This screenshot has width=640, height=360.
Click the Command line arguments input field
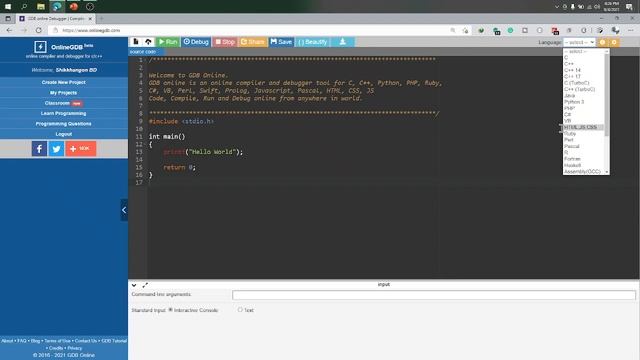pyautogui.click(x=434, y=295)
